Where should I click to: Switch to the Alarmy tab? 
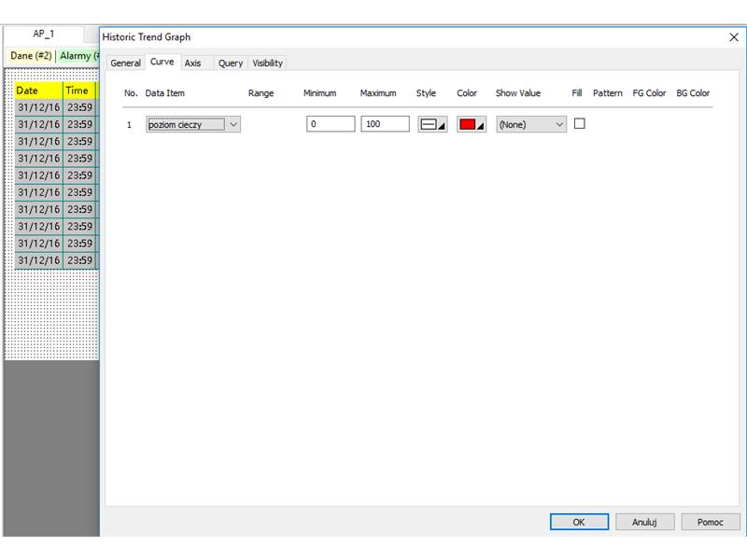pos(78,56)
